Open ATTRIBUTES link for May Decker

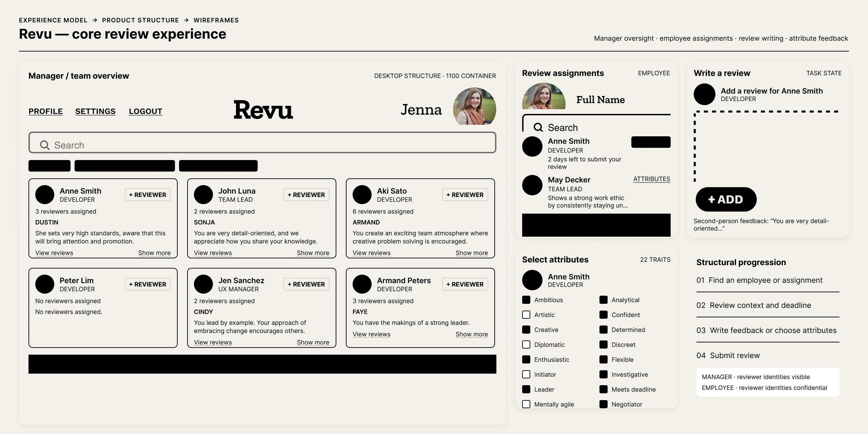(652, 179)
